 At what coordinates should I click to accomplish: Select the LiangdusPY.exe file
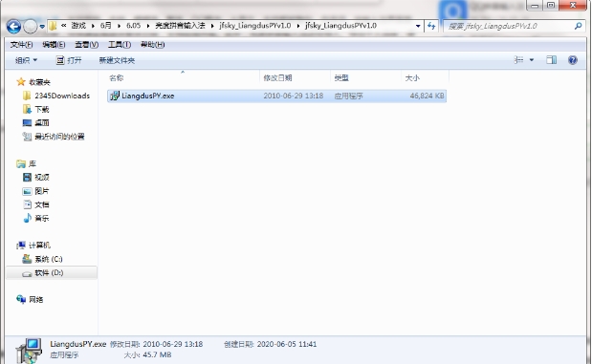[276, 96]
